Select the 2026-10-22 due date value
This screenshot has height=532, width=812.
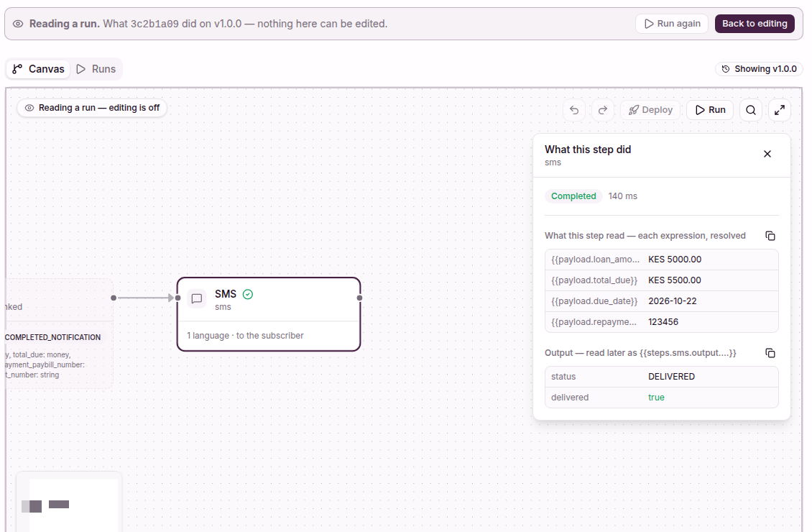pos(672,301)
